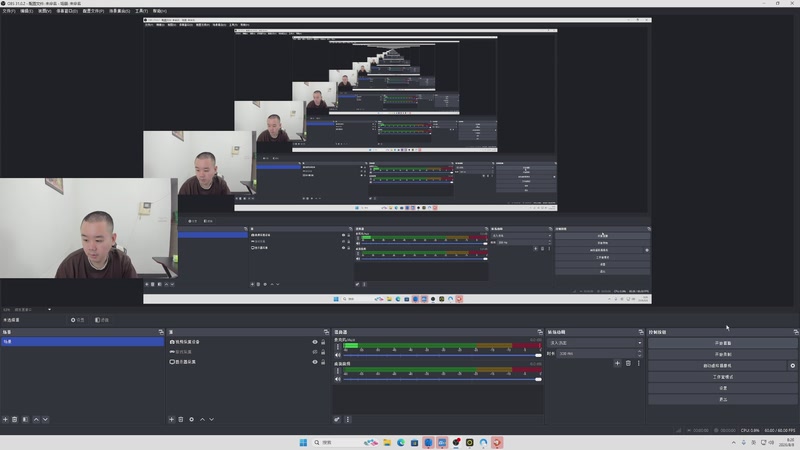
Task: Toggle lock on display capture source
Action: (x=323, y=362)
